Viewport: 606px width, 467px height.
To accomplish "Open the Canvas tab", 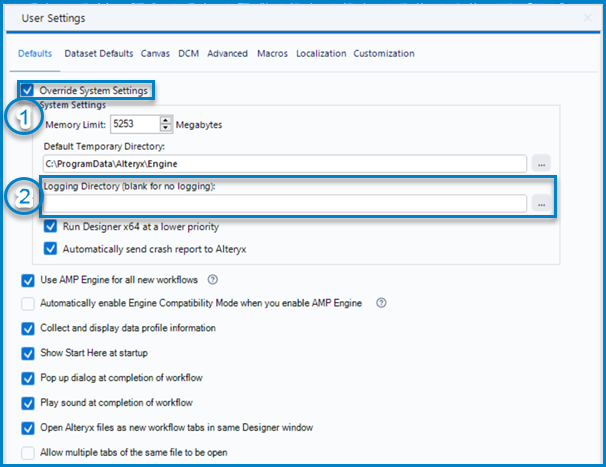I will coord(155,53).
